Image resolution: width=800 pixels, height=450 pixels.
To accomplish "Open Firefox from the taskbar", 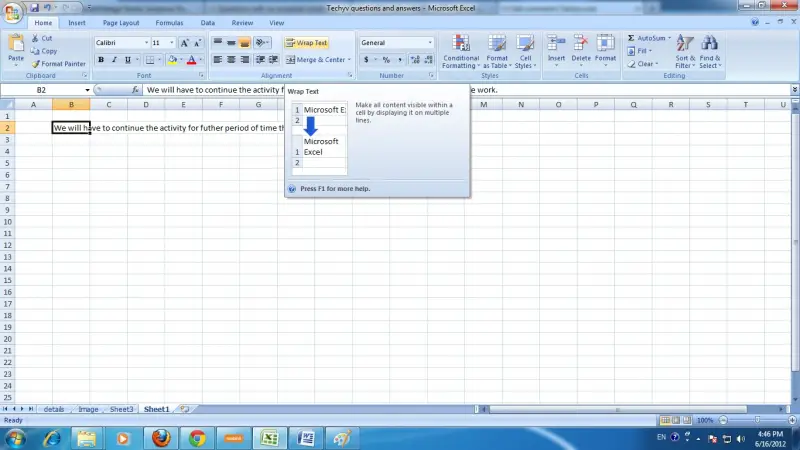I will 161,438.
